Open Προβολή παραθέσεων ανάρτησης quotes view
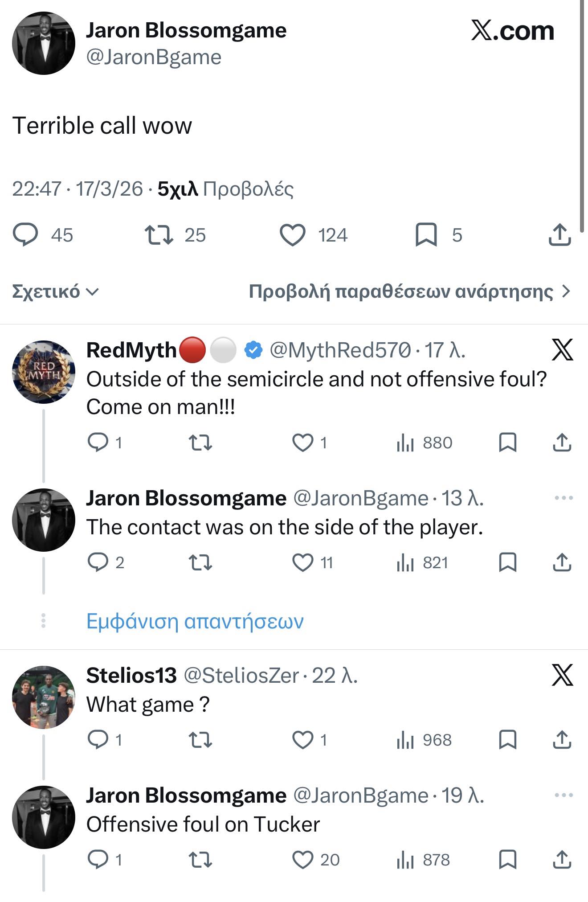The image size is (588, 902). point(409,291)
